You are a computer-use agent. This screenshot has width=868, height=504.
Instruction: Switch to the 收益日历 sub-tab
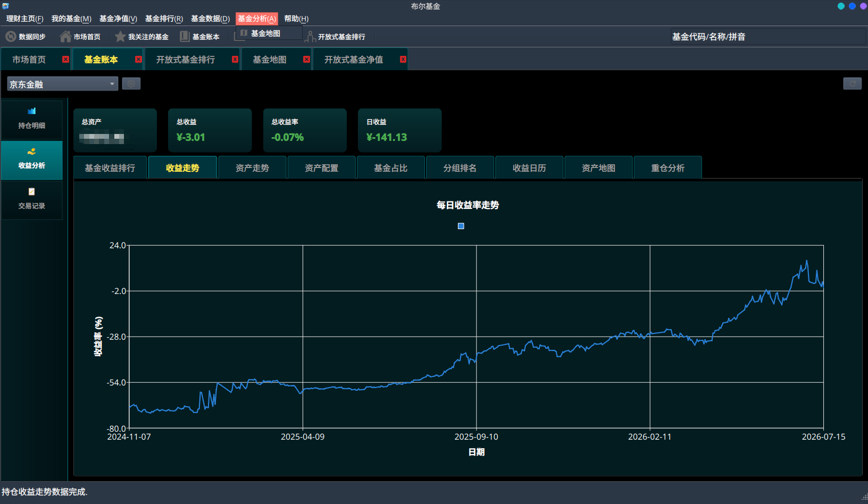529,168
